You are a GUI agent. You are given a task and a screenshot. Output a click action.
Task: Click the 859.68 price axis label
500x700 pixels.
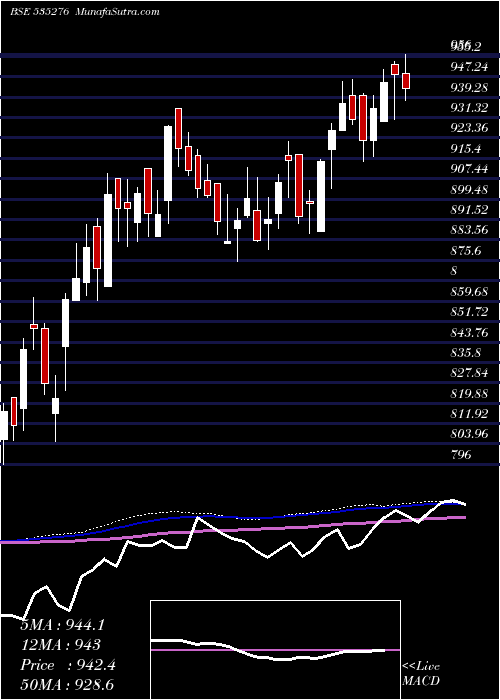(x=469, y=292)
